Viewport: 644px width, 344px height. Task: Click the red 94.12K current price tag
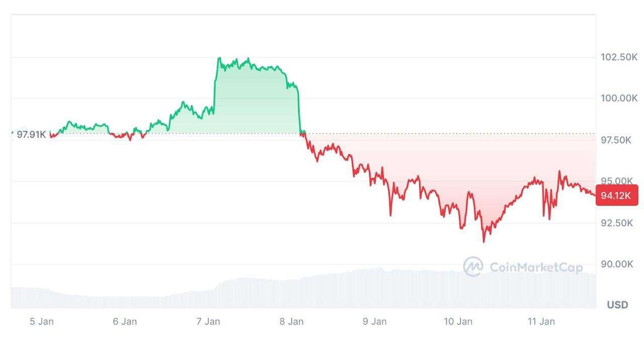[616, 195]
